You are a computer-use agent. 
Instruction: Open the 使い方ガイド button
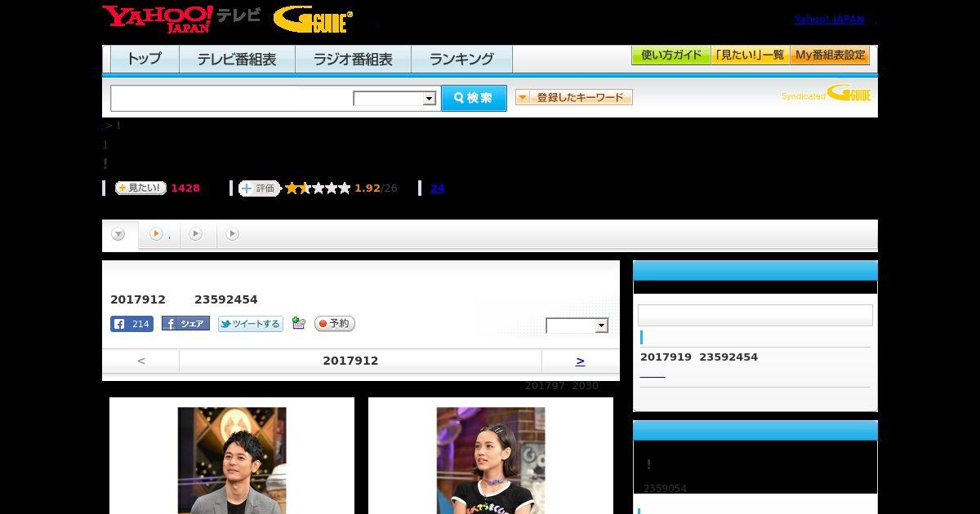pos(670,55)
